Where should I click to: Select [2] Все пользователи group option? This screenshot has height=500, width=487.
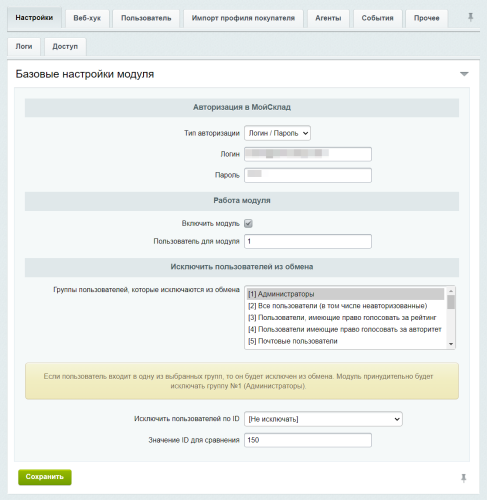345,306
